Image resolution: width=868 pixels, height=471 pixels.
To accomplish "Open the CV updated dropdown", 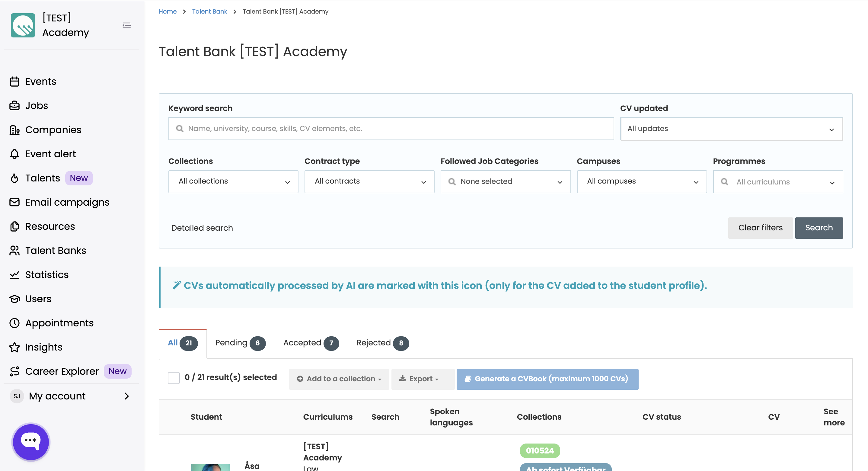I will [x=731, y=129].
